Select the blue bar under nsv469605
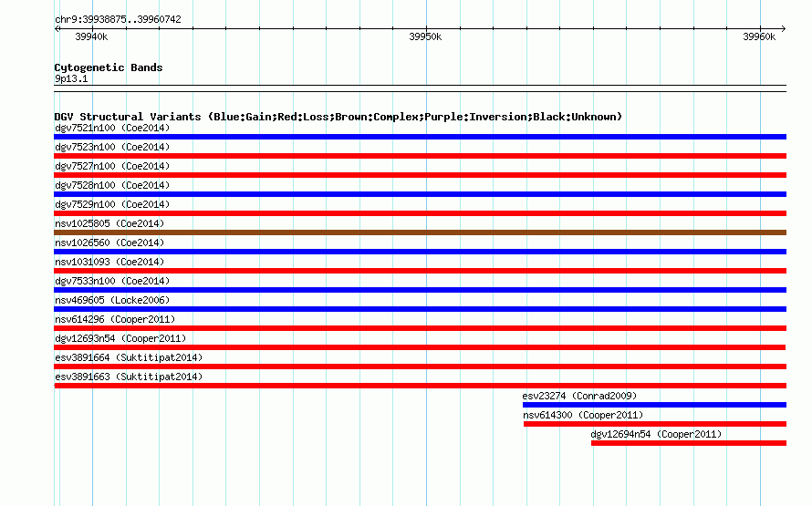This screenshot has width=812, height=506. click(420, 309)
